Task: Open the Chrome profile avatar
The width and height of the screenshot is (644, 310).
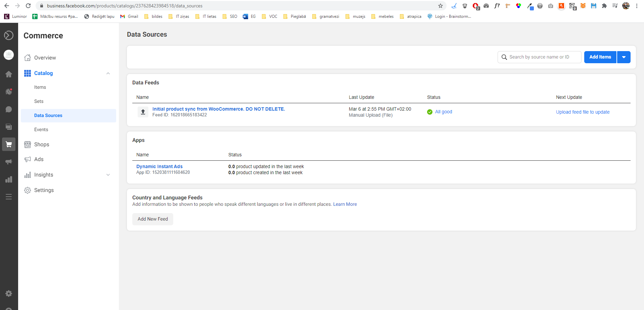Action: click(x=626, y=6)
